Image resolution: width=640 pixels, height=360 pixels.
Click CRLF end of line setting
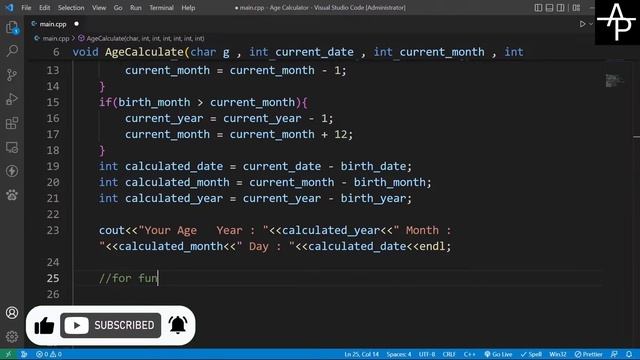[449, 354]
